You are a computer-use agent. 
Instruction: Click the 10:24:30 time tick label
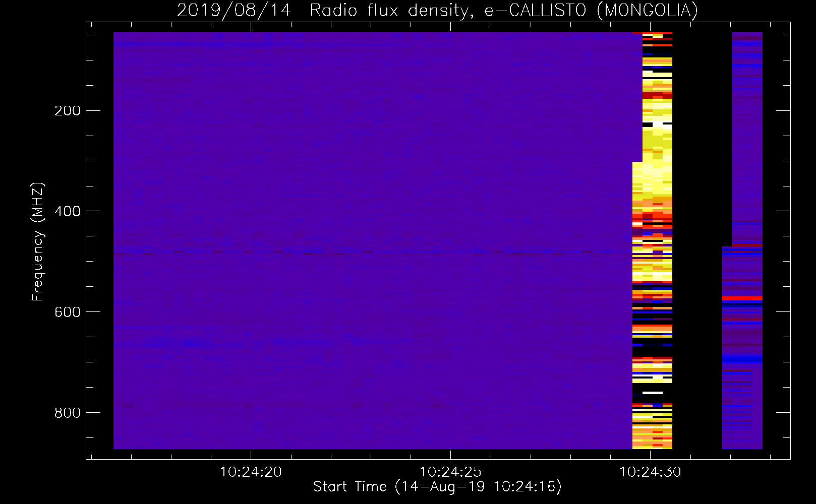point(650,472)
